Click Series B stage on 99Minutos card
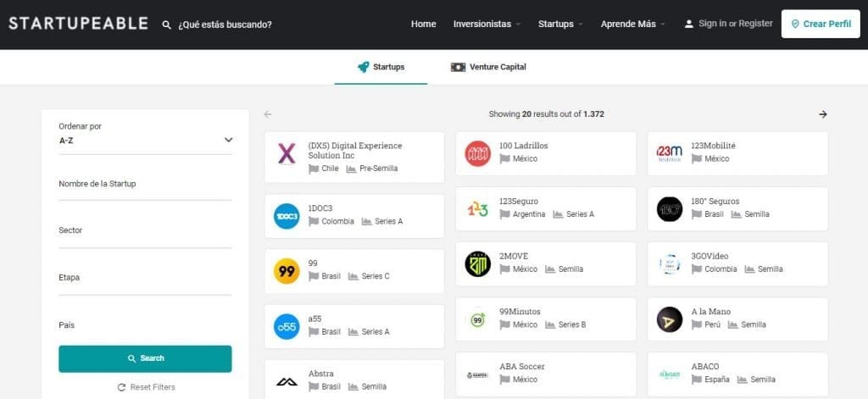868x399 pixels. click(565, 324)
